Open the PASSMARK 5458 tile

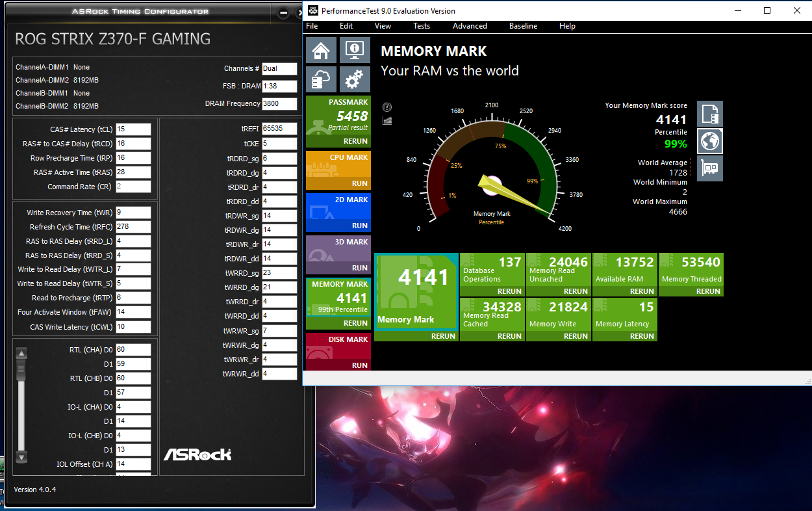tap(338, 122)
